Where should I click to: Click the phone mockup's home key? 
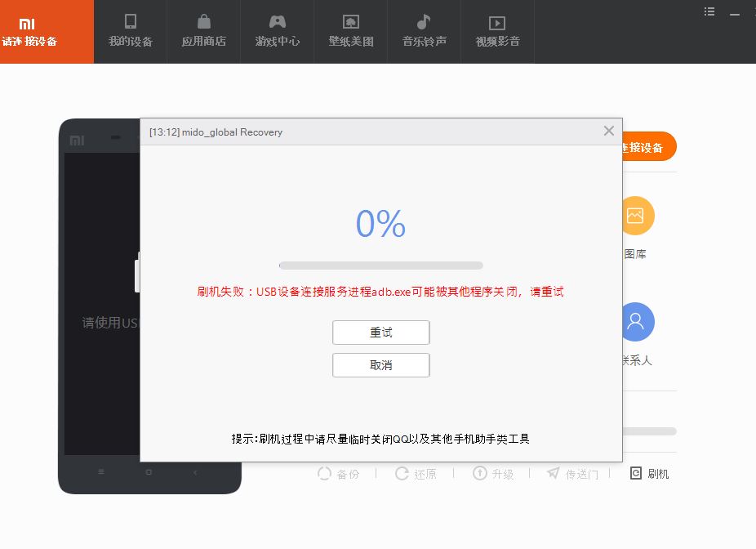click(149, 472)
